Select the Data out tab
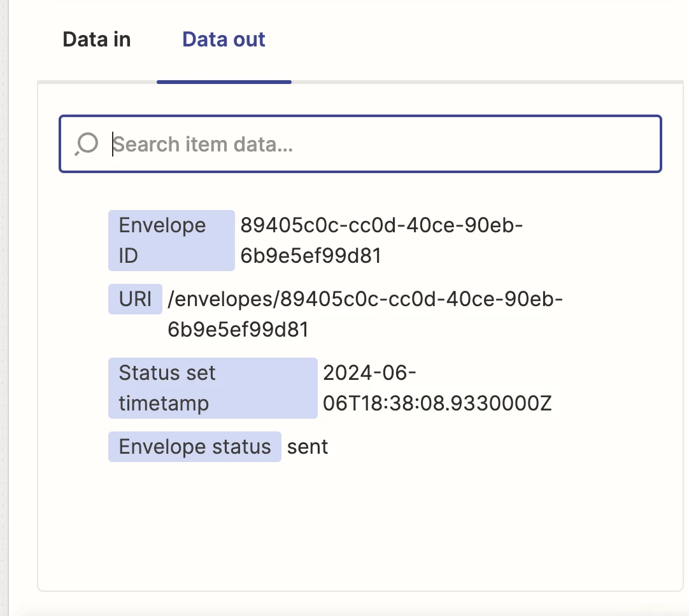The width and height of the screenshot is (689, 616). point(224,39)
